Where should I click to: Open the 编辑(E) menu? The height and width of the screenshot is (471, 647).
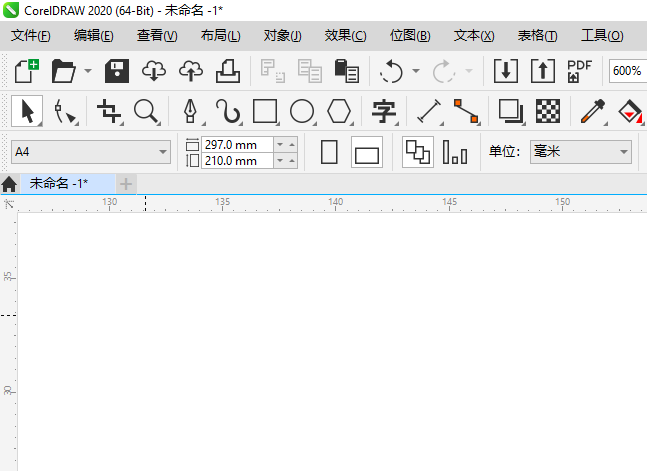pos(94,36)
